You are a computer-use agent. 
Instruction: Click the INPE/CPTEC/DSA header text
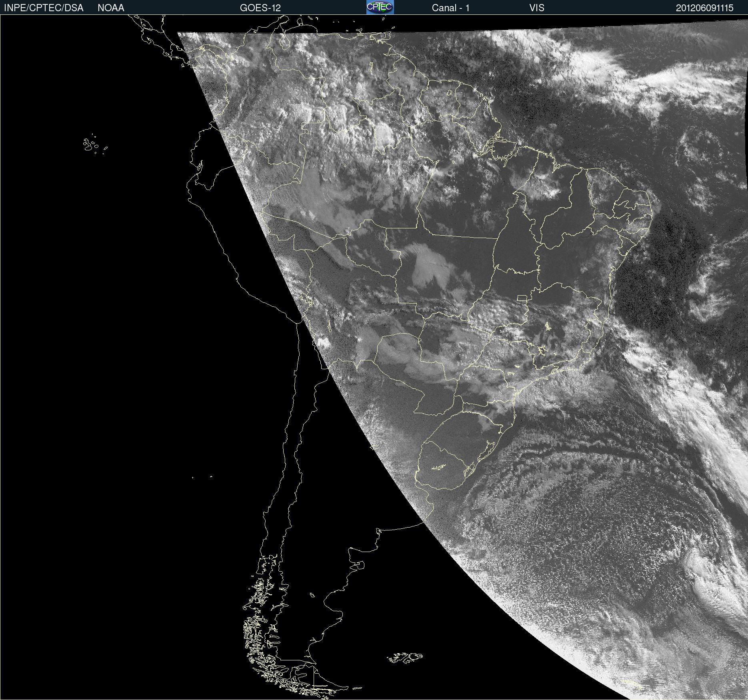coord(44,8)
